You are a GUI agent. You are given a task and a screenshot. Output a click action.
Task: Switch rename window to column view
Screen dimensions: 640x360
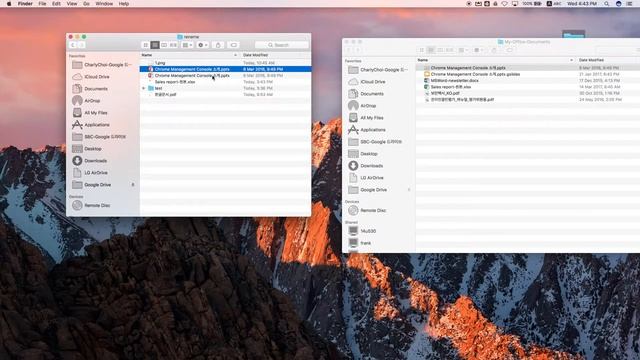[x=164, y=45]
